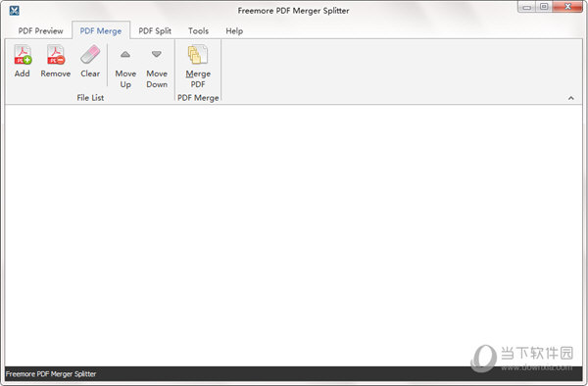Screen dimensions: 588x386
Task: Open the PDF Preview tab
Action: [40, 30]
